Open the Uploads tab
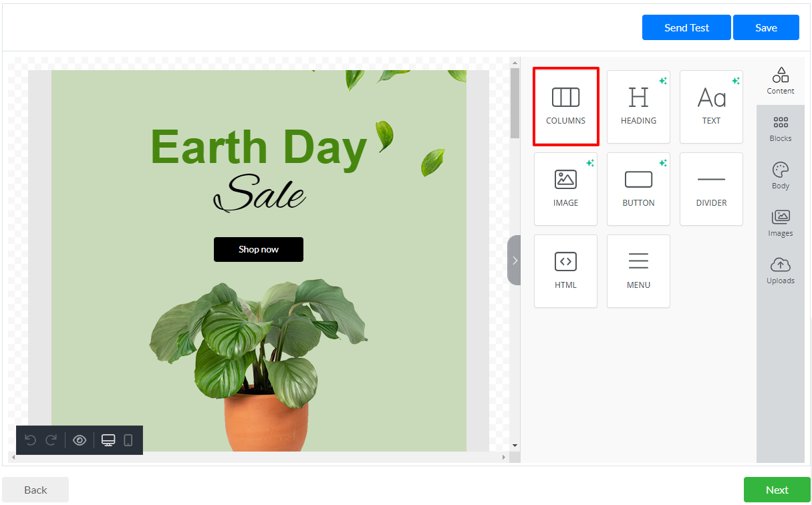This screenshot has width=812, height=505. click(780, 271)
